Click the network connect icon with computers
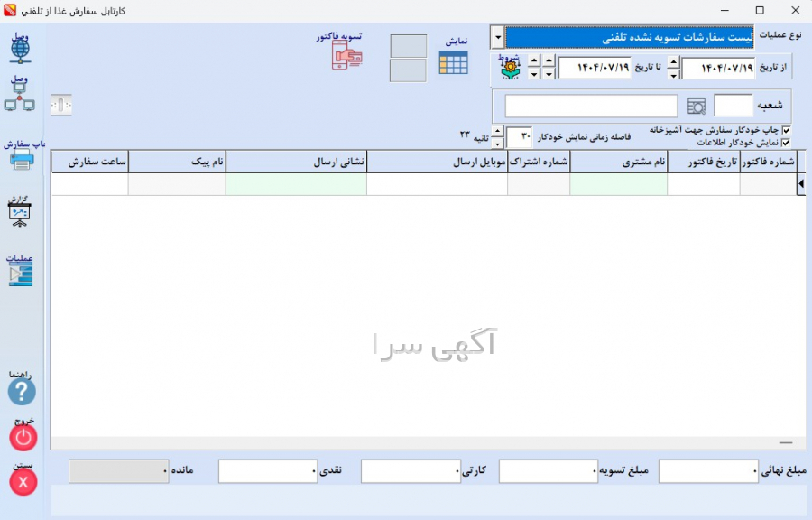Viewport: 812px width, 520px height. coord(20,101)
